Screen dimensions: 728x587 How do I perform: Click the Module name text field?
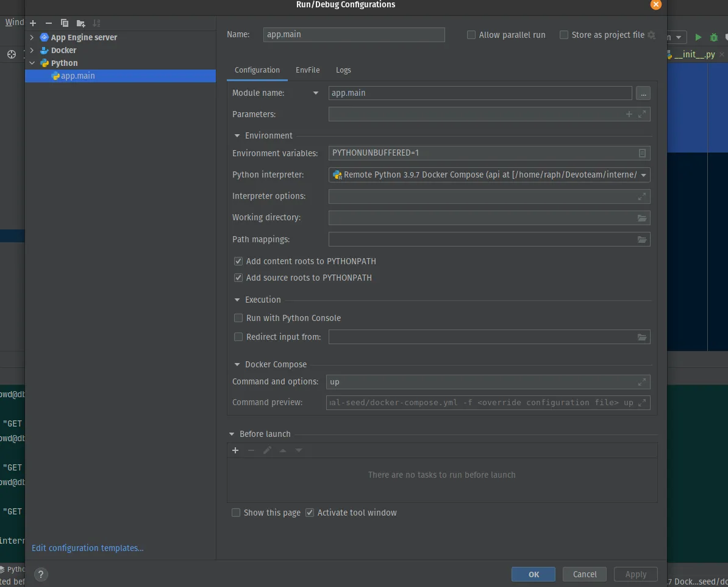pyautogui.click(x=480, y=93)
